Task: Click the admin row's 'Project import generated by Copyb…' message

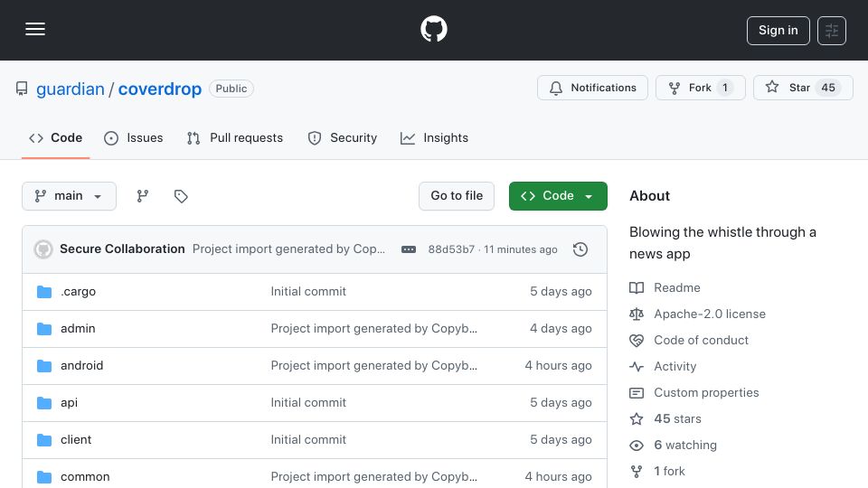Action: pos(373,329)
